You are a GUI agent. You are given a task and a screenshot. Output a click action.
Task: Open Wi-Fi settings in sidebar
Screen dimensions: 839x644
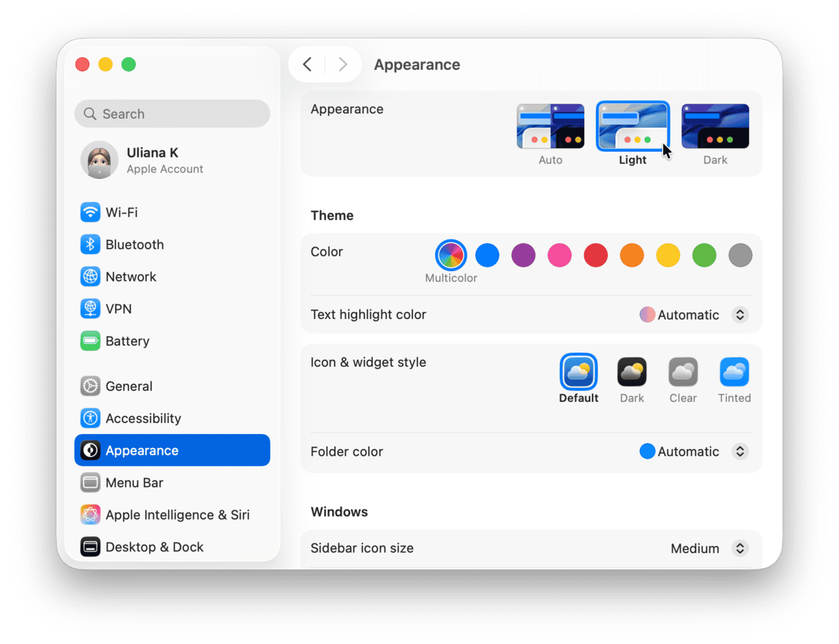122,212
